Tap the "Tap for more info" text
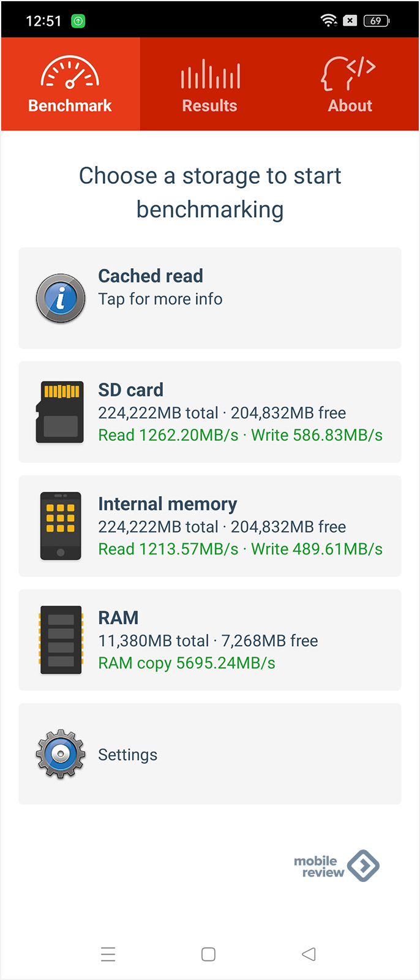420x980 pixels. pyautogui.click(x=160, y=299)
